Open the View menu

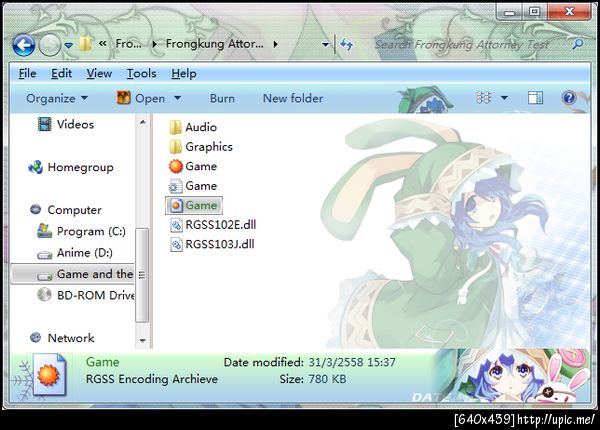[x=99, y=73]
